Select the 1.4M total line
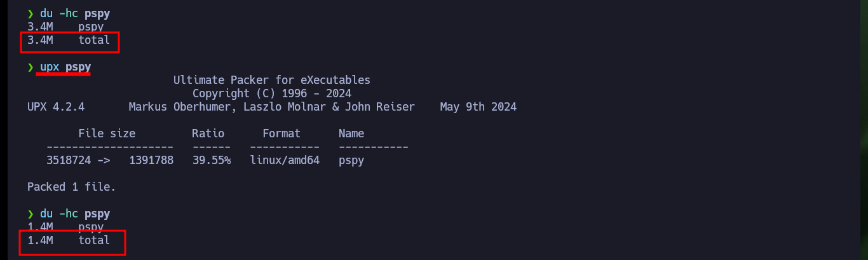The height and width of the screenshot is (260, 868). click(x=69, y=240)
